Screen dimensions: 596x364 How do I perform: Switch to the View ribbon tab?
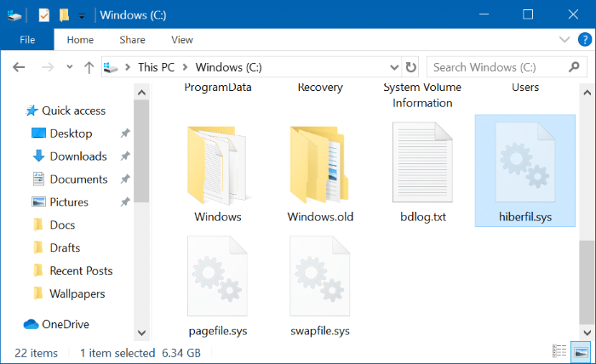point(182,39)
